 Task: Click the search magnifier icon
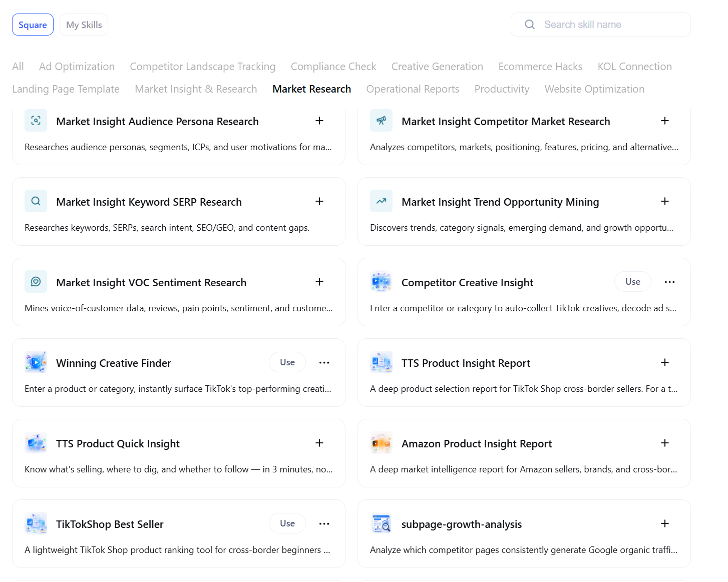click(x=530, y=25)
